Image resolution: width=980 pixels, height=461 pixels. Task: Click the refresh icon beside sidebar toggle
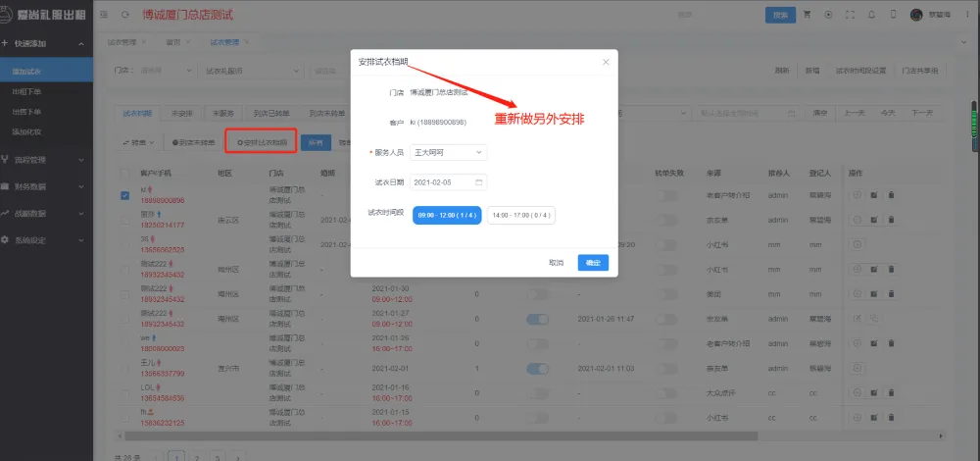pos(124,15)
